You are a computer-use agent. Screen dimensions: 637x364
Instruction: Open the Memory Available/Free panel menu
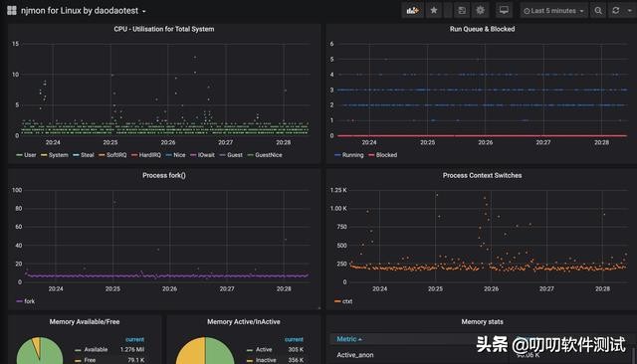pyautogui.click(x=85, y=322)
